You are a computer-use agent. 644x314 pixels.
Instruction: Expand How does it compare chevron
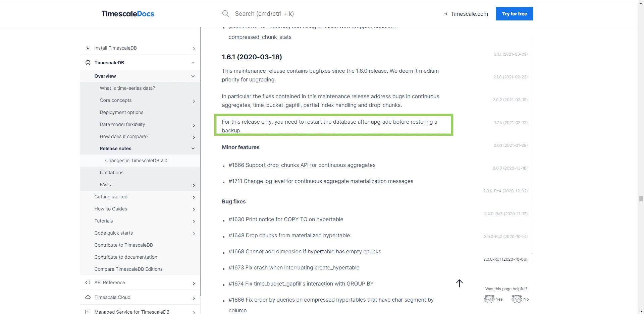pos(194,137)
